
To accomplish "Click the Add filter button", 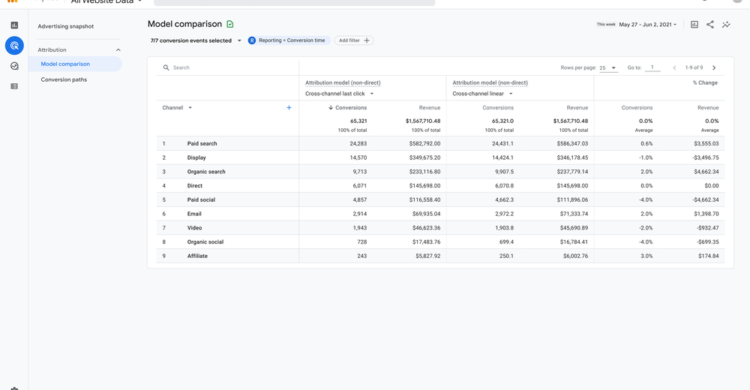I will (x=354, y=41).
